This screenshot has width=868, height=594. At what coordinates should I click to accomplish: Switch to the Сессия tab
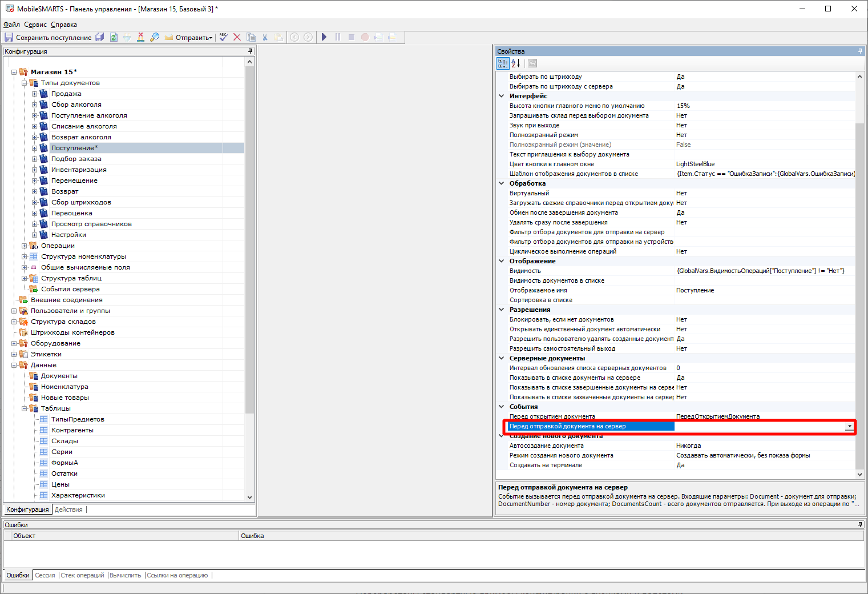tap(45, 575)
